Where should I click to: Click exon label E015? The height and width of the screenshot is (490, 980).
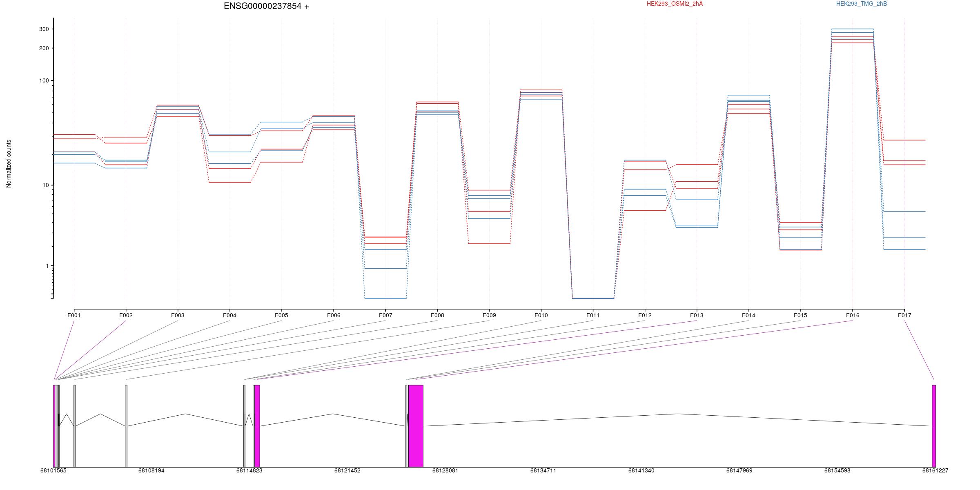(x=800, y=315)
